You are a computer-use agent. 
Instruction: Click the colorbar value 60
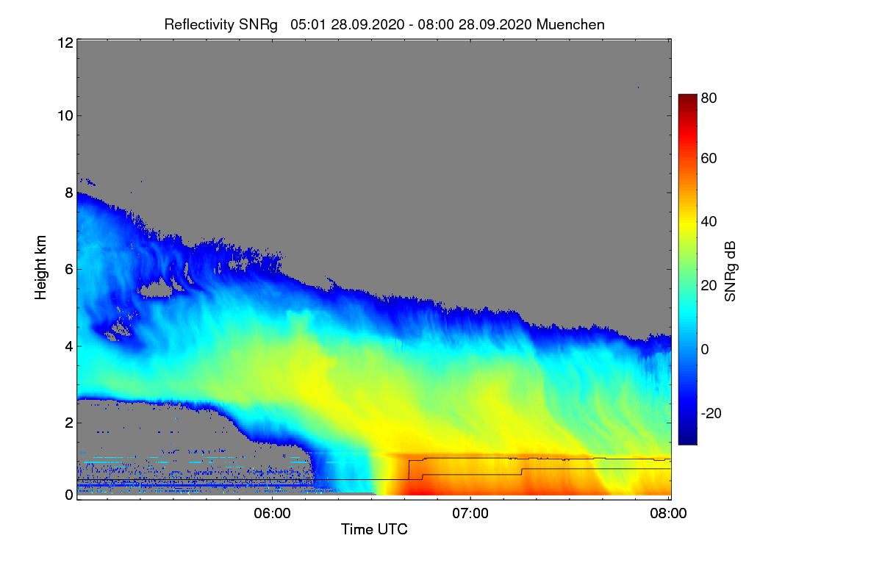pyautogui.click(x=709, y=158)
